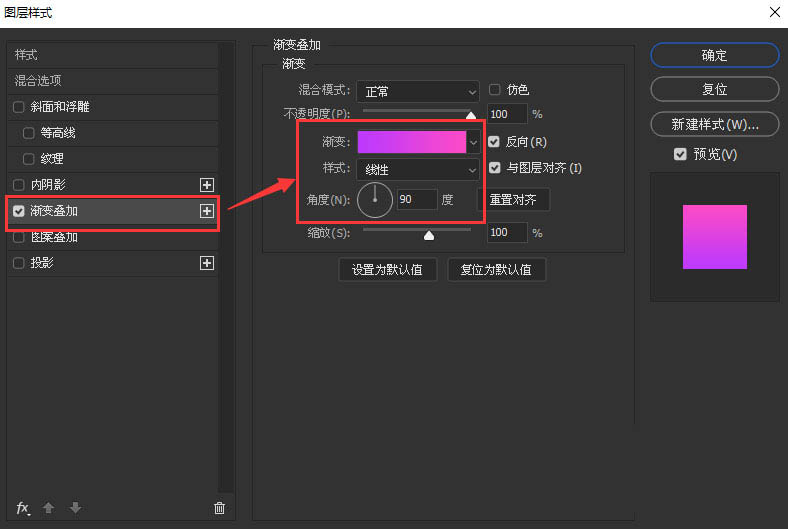788x529 pixels.
Task: Add another 渐变叠加 effect with its plus icon
Action: 207,211
